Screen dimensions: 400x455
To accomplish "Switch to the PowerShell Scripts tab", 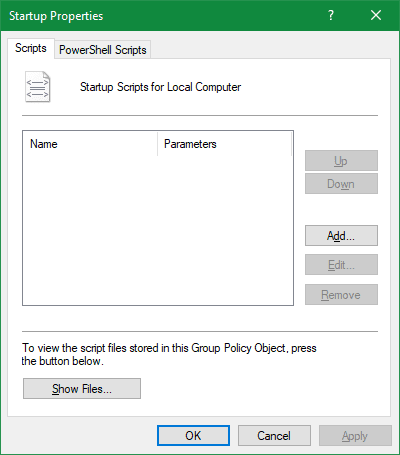I will [103, 50].
